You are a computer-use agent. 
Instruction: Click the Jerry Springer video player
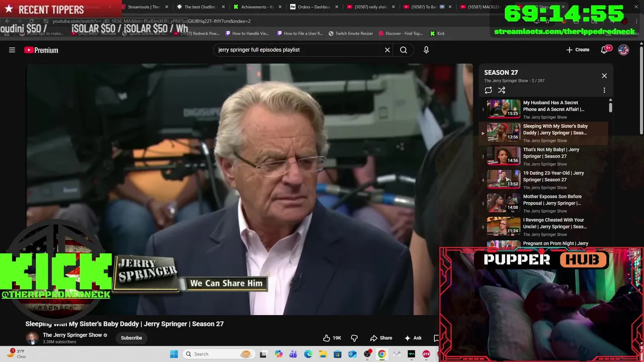click(x=250, y=190)
